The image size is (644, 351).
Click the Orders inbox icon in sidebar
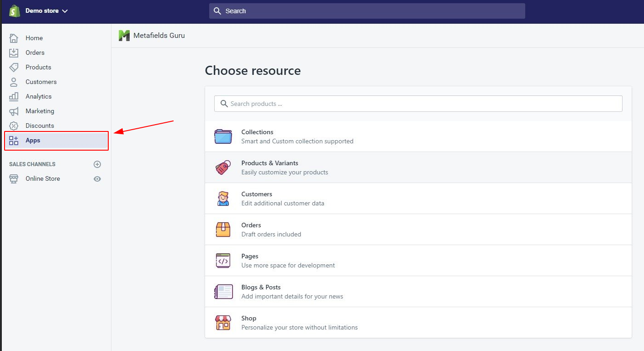pos(14,52)
